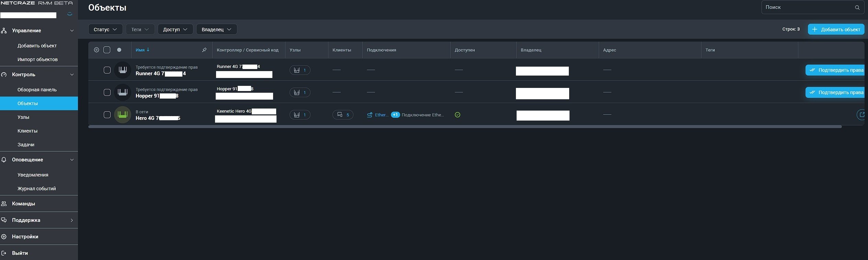
Task: Click the table settings gear icon
Action: click(97, 50)
